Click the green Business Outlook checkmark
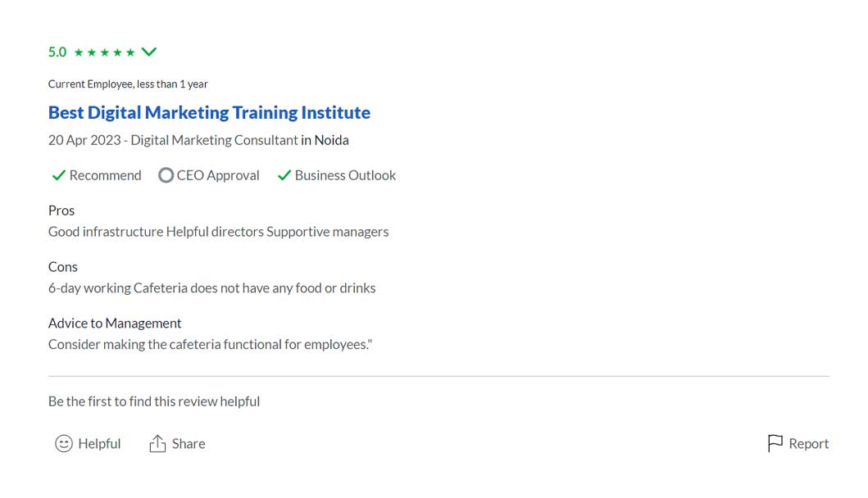This screenshot has width=868, height=498. pyautogui.click(x=284, y=175)
